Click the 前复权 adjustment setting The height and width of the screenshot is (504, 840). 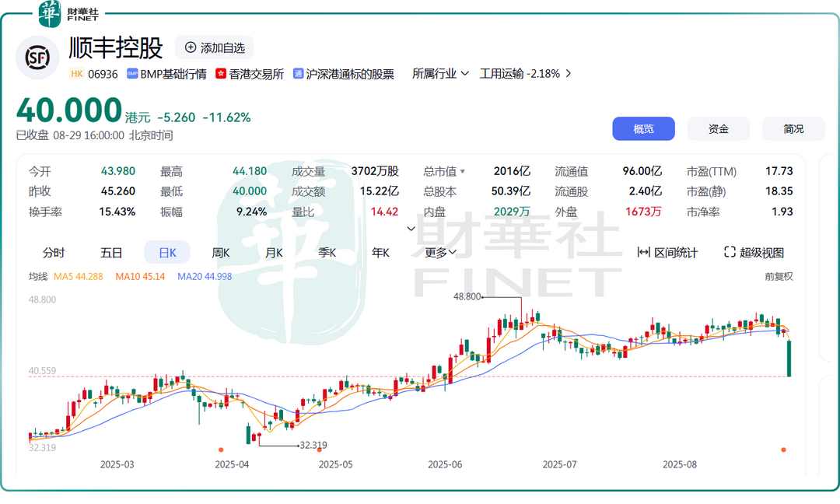click(779, 276)
